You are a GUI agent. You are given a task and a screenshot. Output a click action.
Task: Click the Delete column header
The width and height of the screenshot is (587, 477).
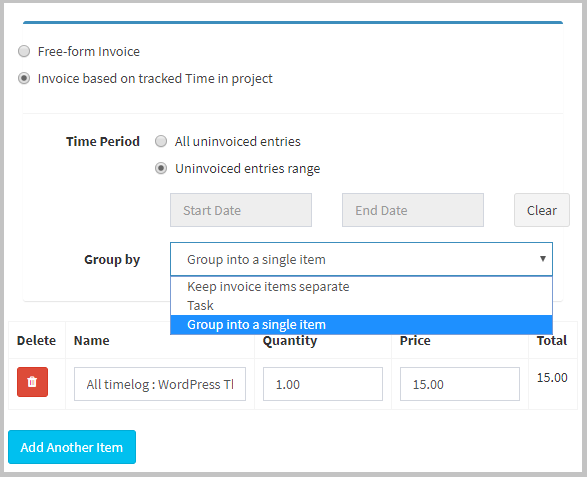tap(36, 340)
